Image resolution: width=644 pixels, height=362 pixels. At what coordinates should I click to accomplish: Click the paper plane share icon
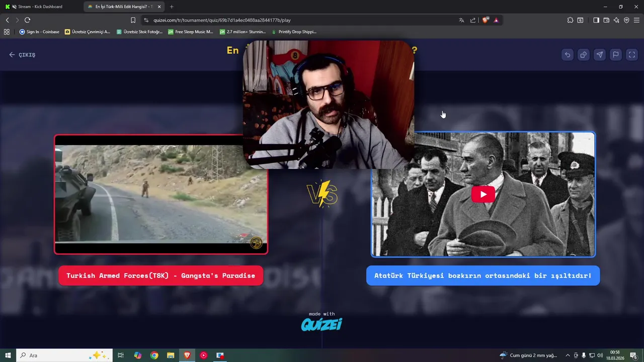pyautogui.click(x=600, y=55)
